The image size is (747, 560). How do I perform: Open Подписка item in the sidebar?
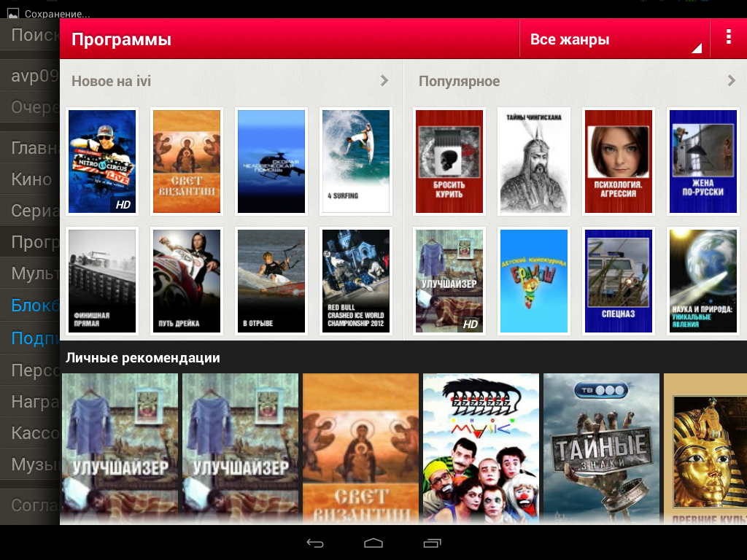click(34, 338)
